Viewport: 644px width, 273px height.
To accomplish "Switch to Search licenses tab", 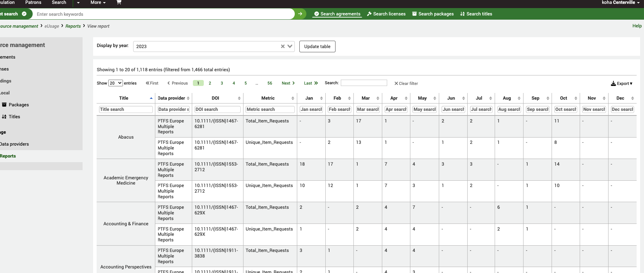I will [386, 14].
